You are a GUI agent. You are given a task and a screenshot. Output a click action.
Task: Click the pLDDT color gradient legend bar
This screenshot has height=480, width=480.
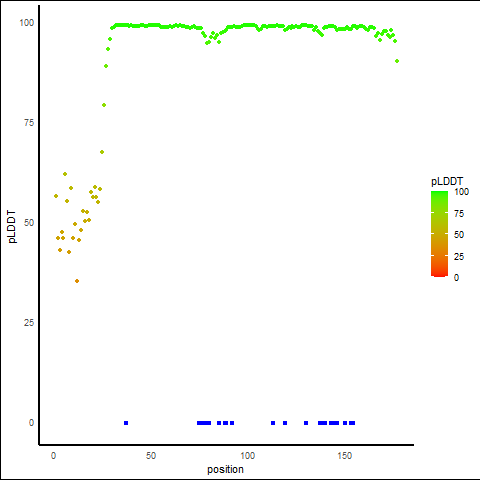439,234
